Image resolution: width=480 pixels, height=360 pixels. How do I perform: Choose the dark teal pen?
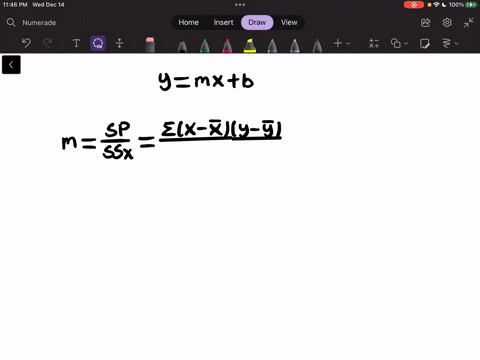272,46
